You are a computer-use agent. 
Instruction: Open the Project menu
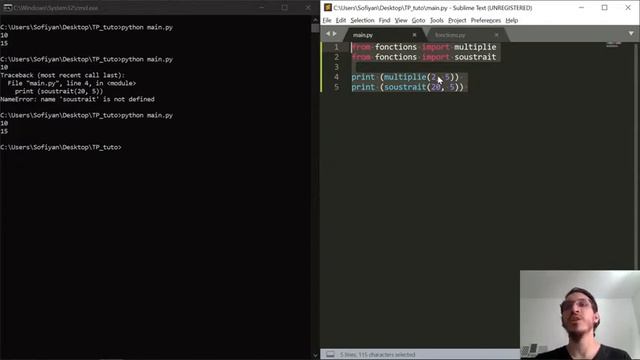click(x=457, y=20)
